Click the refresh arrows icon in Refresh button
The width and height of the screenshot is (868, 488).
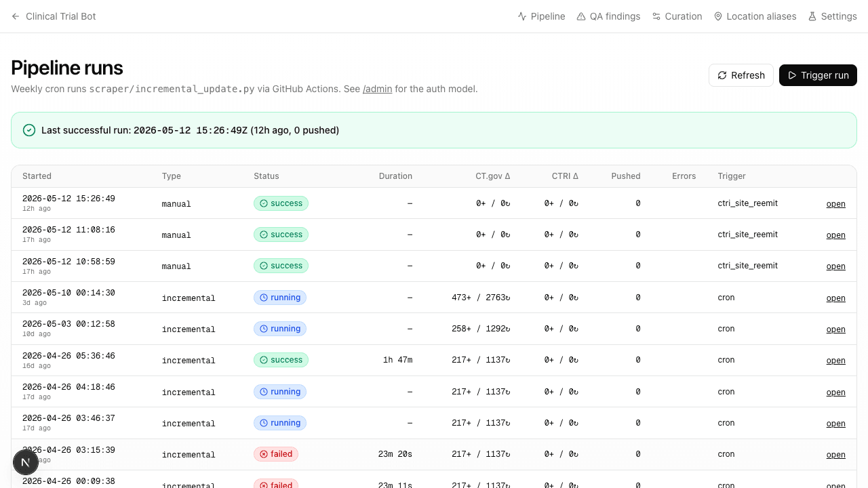(722, 75)
